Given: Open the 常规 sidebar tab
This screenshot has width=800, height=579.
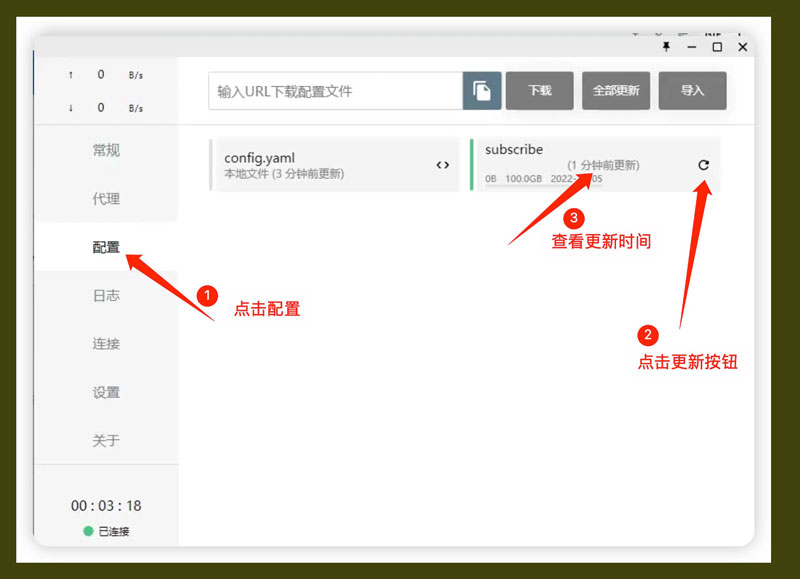Looking at the screenshot, I should pyautogui.click(x=106, y=150).
